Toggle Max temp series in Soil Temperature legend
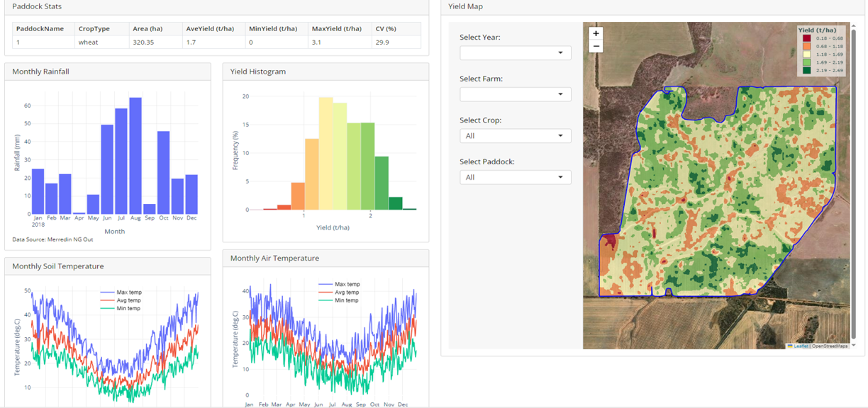This screenshot has height=408, width=868. 128,292
